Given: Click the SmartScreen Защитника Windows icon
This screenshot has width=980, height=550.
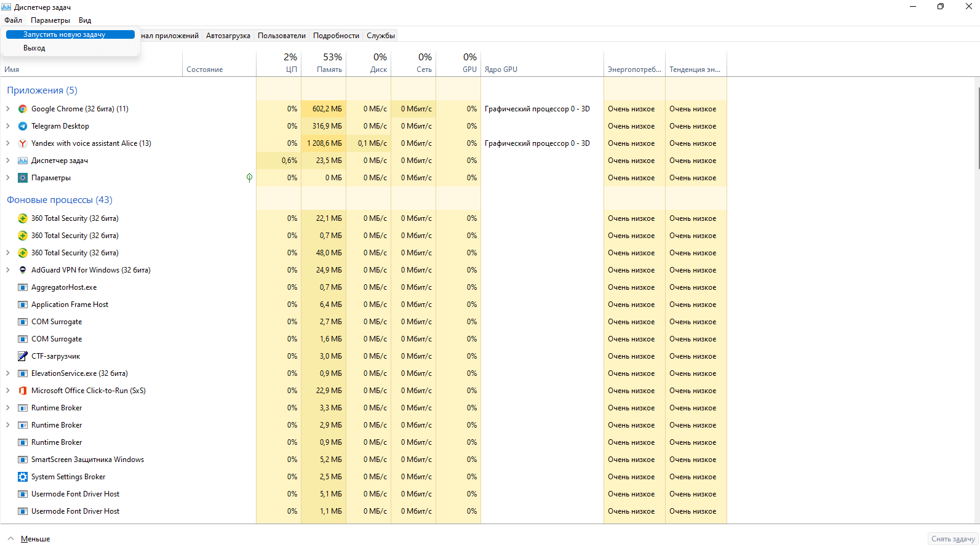Looking at the screenshot, I should click(x=23, y=460).
